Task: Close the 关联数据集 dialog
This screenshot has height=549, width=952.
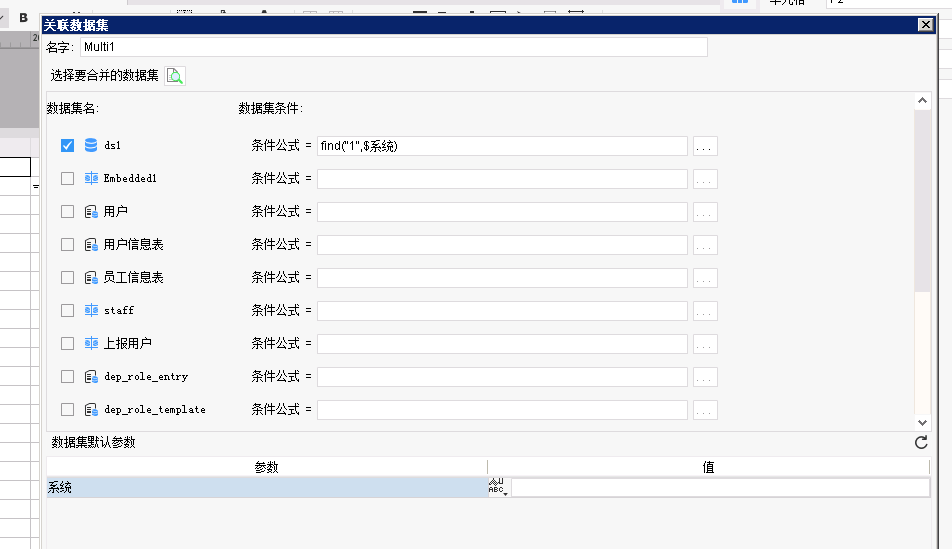Action: coord(925,26)
